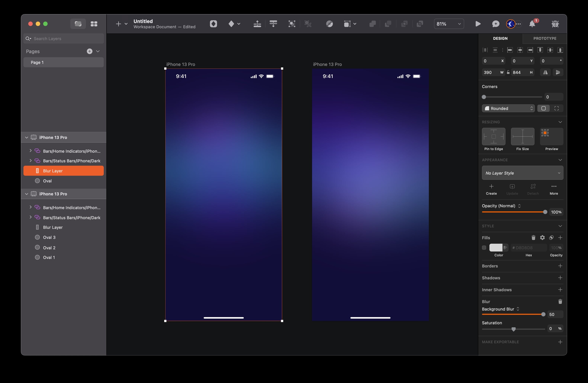
Task: Open the 81% zoom level dropdown
Action: click(x=449, y=24)
